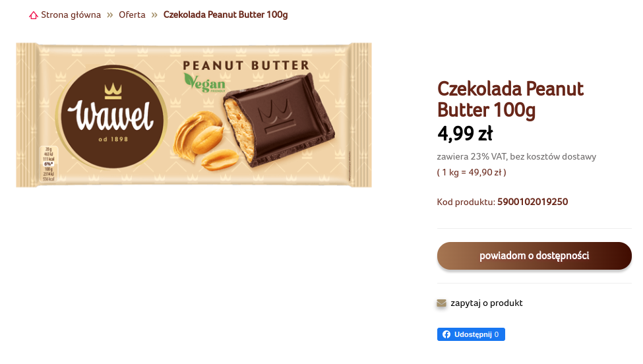Viewport: 643px width, 364px height.
Task: Click the powiadom o dostępności button
Action: click(534, 256)
